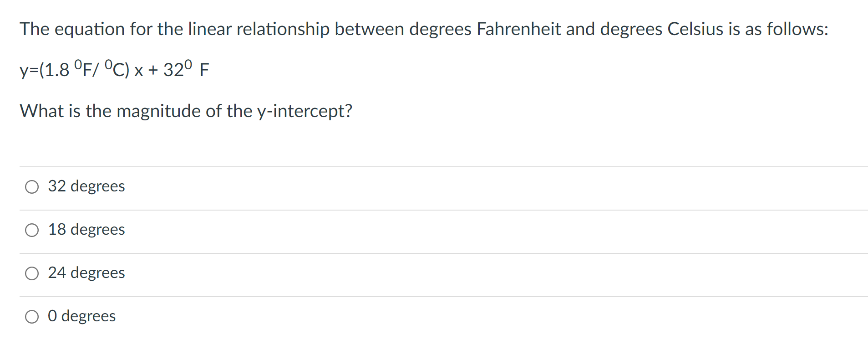Click the 24 degrees answer label
868x345 pixels.
point(86,273)
